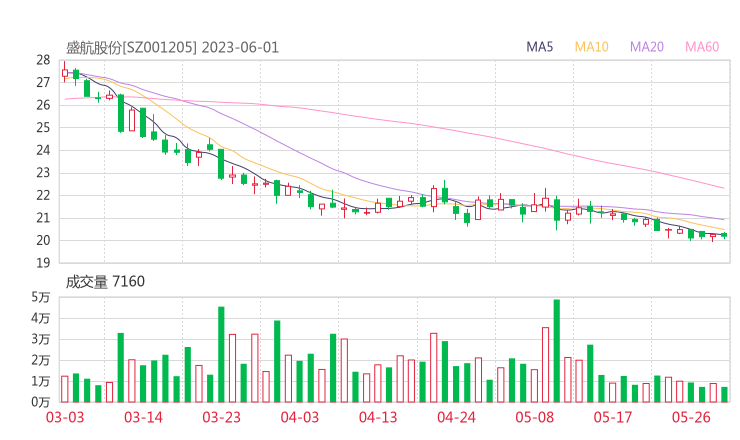Screen dimensions: 740x440
Task: Click the 04-03 date axis label
Action: click(300, 417)
